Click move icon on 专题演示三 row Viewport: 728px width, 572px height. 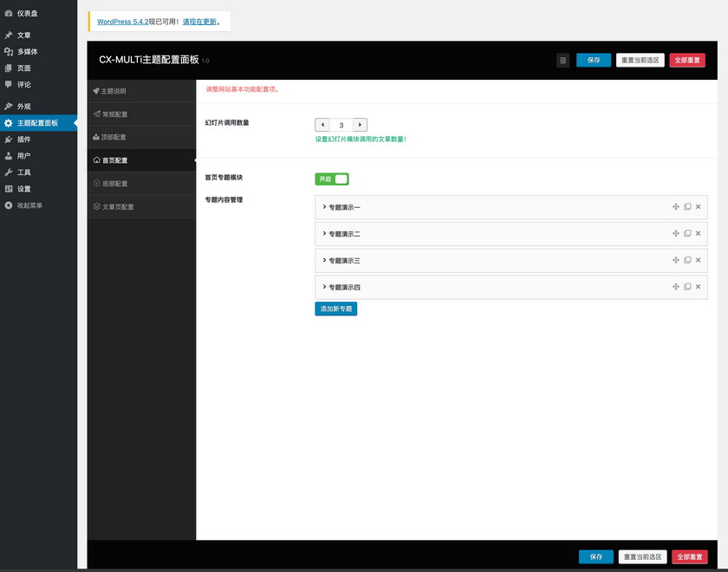point(675,260)
